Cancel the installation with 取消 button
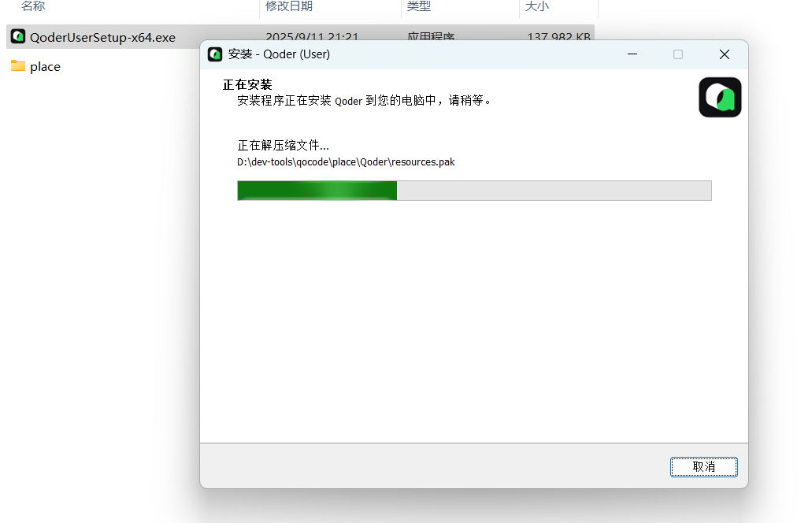The height and width of the screenshot is (523, 812). 704,467
